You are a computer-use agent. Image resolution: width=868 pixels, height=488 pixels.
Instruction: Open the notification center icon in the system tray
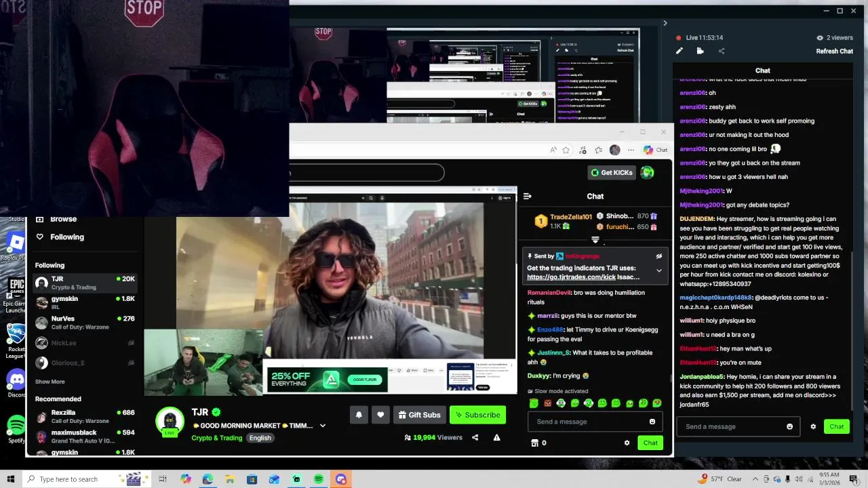[854, 479]
